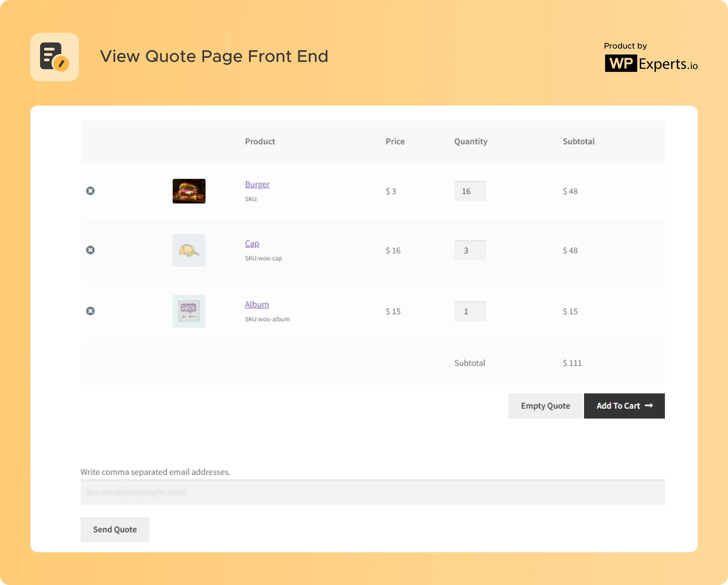Click the Add To Cart button
Viewport: 728px width, 585px height.
[x=624, y=406]
